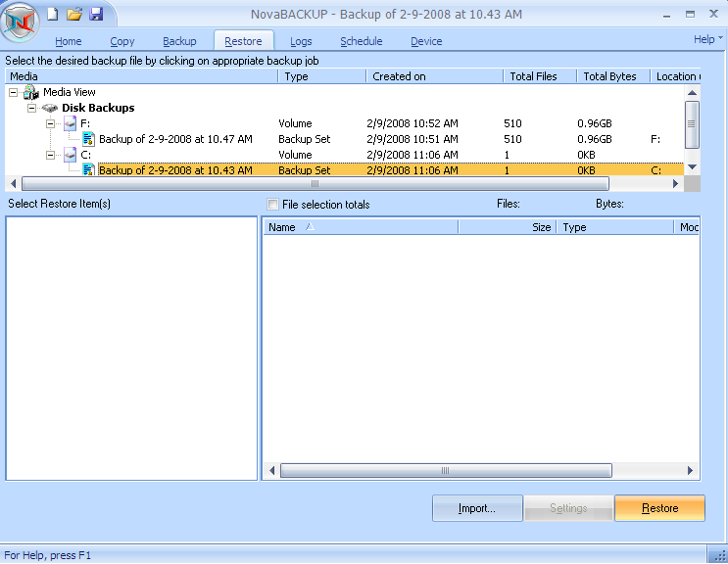
Task: Click the backup list vertical scrollbar thumb
Action: (x=692, y=124)
